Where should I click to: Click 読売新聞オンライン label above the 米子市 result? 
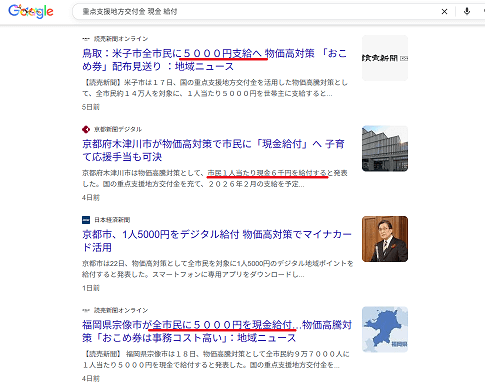(121, 39)
